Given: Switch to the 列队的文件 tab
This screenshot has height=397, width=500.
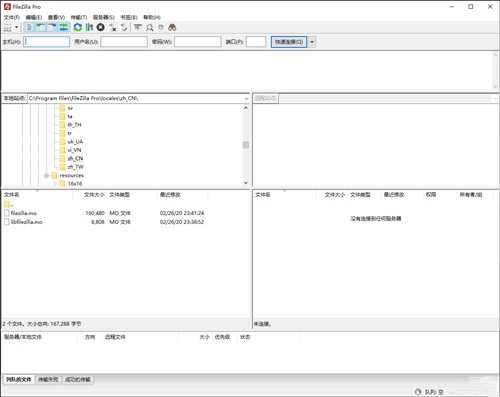Looking at the screenshot, I should pos(19,379).
